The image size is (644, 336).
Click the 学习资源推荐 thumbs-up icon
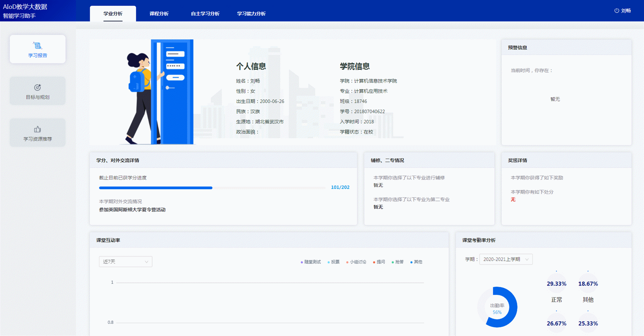37,129
